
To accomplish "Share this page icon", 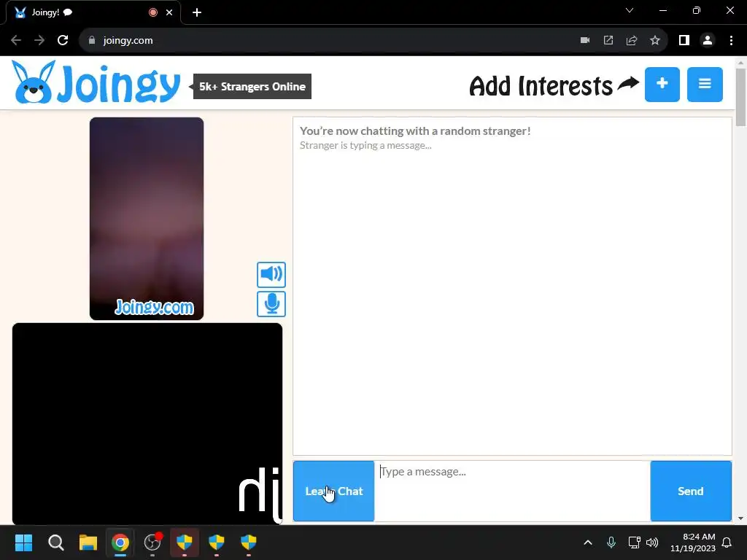I will [x=632, y=41].
